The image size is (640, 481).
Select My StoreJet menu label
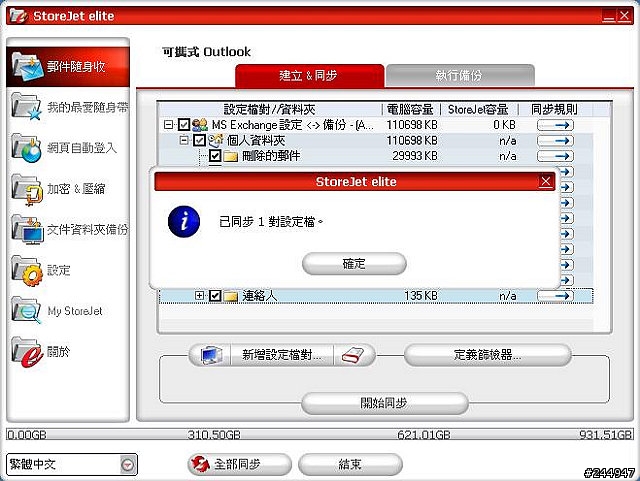(x=75, y=311)
